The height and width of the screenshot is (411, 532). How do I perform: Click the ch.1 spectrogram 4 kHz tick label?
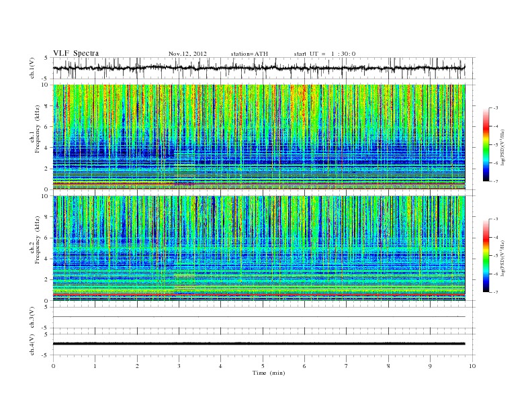point(47,148)
